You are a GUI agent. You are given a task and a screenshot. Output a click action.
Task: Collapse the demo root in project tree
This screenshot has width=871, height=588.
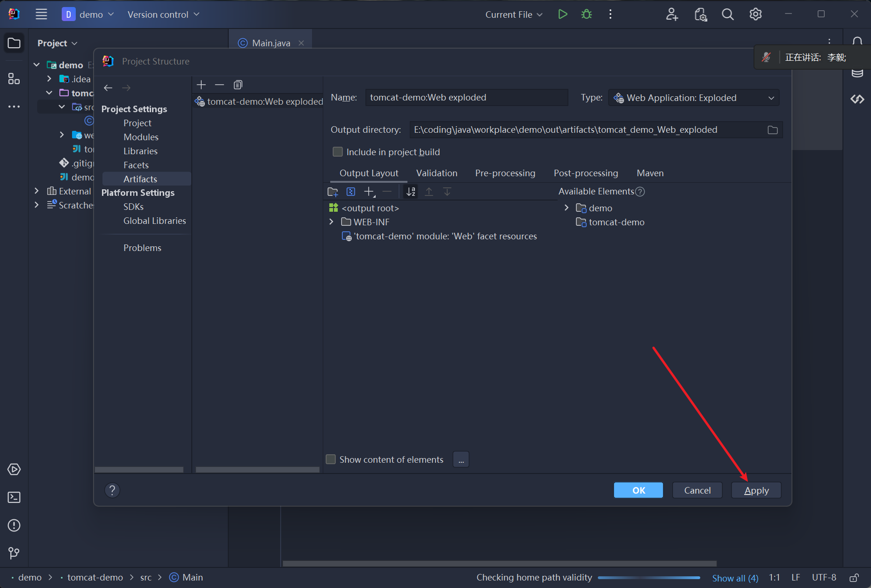[36, 65]
